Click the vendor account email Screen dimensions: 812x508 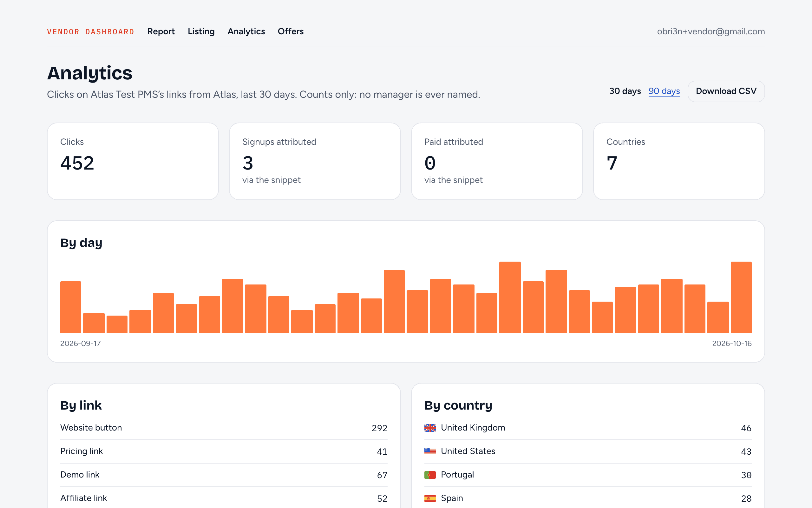[x=711, y=31]
